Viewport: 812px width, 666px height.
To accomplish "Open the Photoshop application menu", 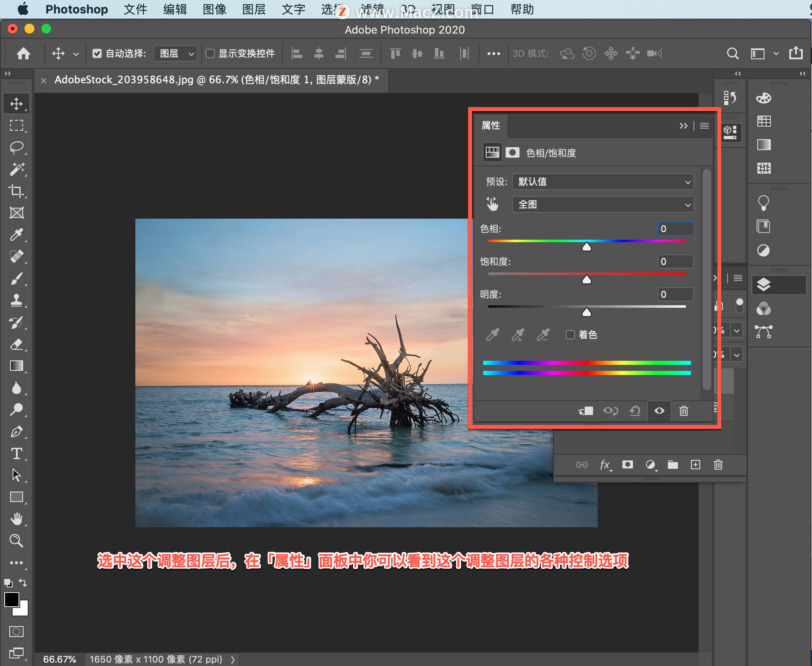I will [x=77, y=9].
